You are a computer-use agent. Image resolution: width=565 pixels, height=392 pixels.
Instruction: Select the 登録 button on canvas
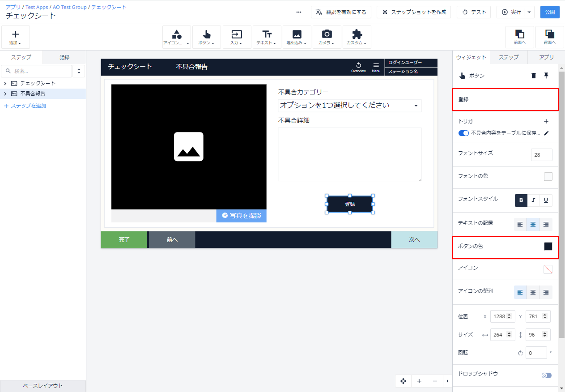(350, 204)
